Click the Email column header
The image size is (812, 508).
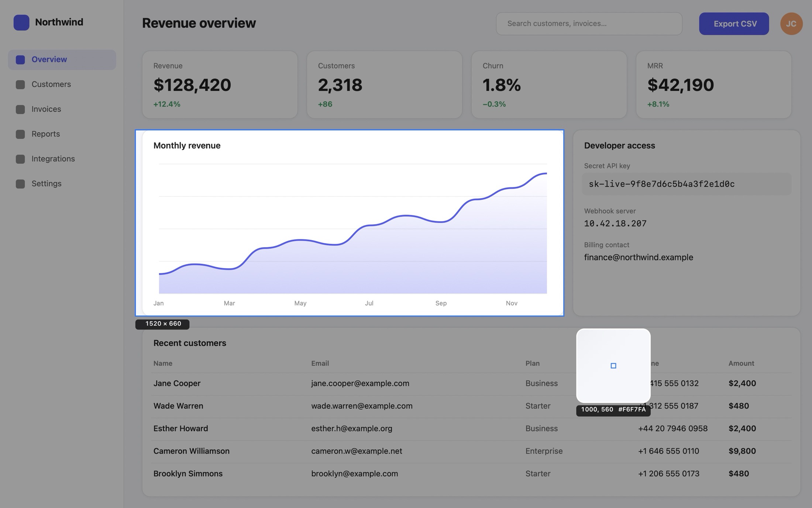click(320, 364)
